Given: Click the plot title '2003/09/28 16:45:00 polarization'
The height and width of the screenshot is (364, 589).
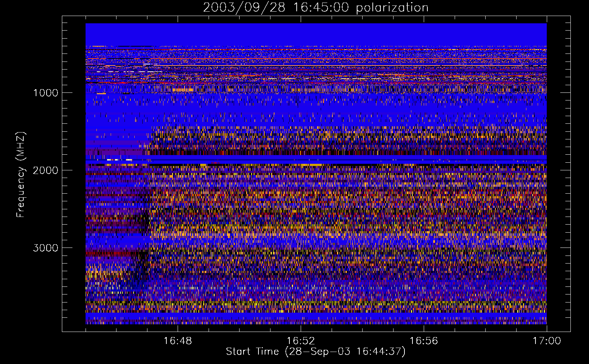Looking at the screenshot, I should coord(316,7).
